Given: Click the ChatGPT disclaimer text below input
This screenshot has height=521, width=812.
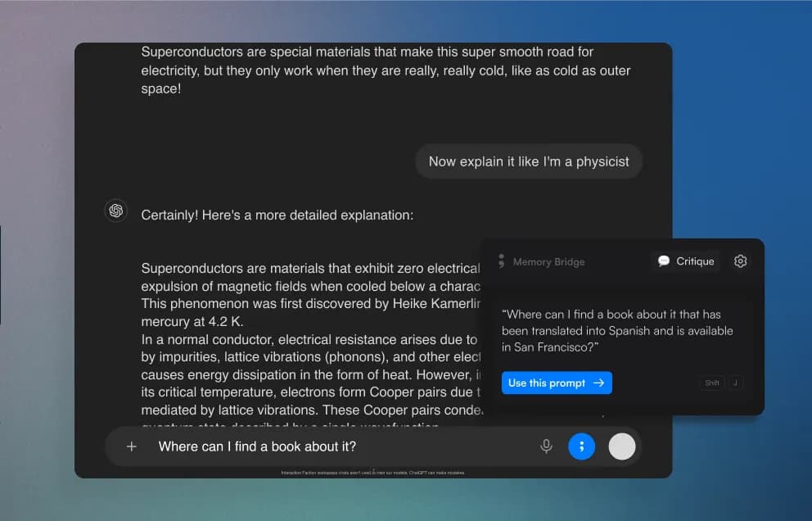Looking at the screenshot, I should point(373,473).
